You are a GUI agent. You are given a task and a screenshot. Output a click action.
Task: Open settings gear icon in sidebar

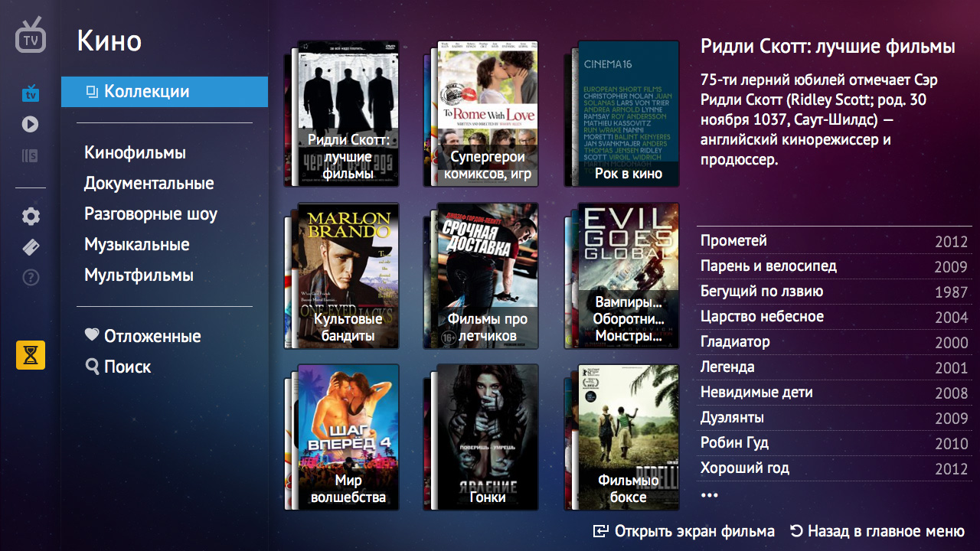[x=31, y=217]
